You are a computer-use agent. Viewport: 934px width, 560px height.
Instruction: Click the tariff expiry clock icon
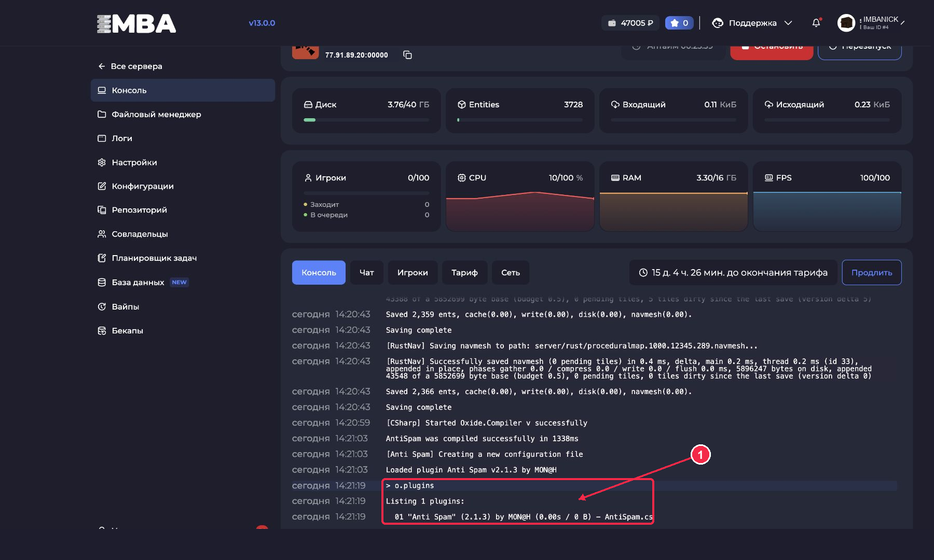click(x=643, y=273)
